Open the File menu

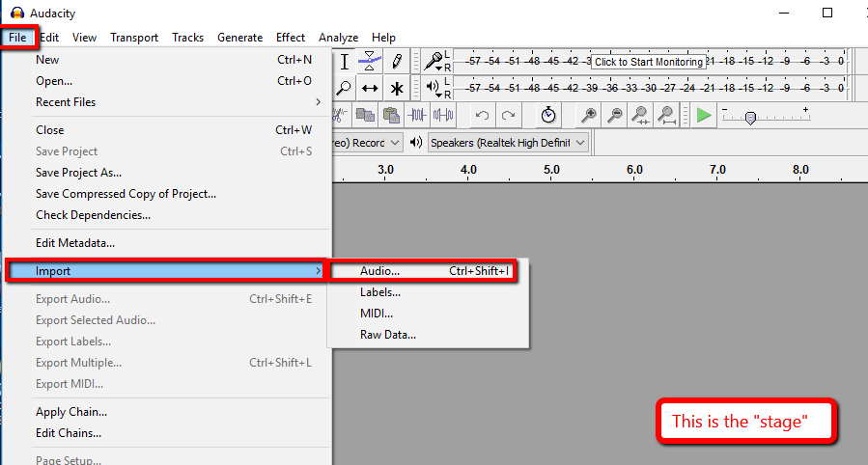(17, 38)
